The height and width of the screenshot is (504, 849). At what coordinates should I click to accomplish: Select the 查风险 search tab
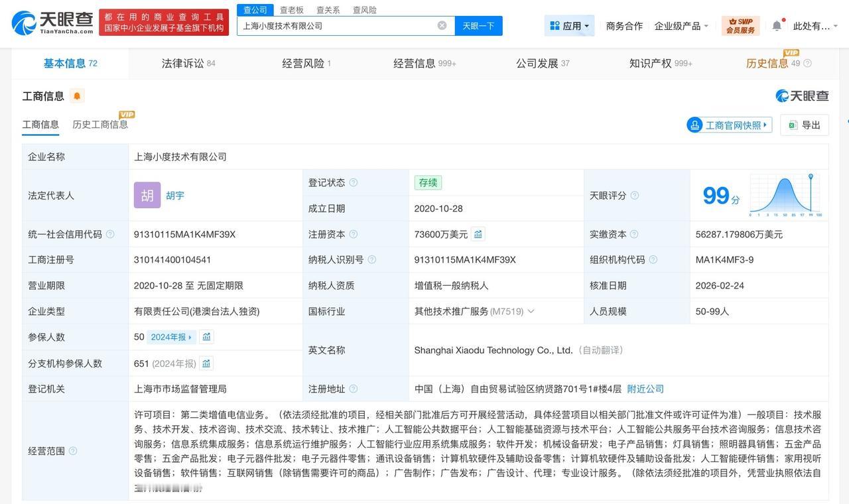(365, 9)
